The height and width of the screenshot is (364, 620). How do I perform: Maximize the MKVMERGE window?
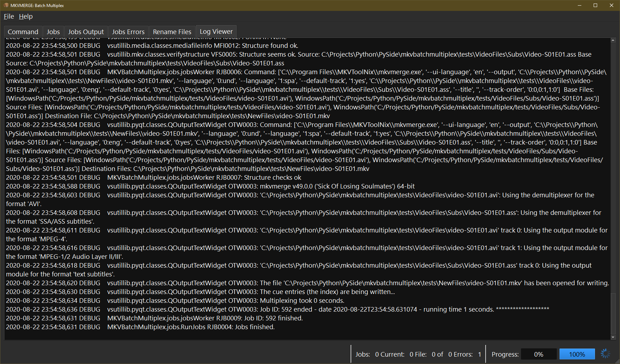[595, 5]
